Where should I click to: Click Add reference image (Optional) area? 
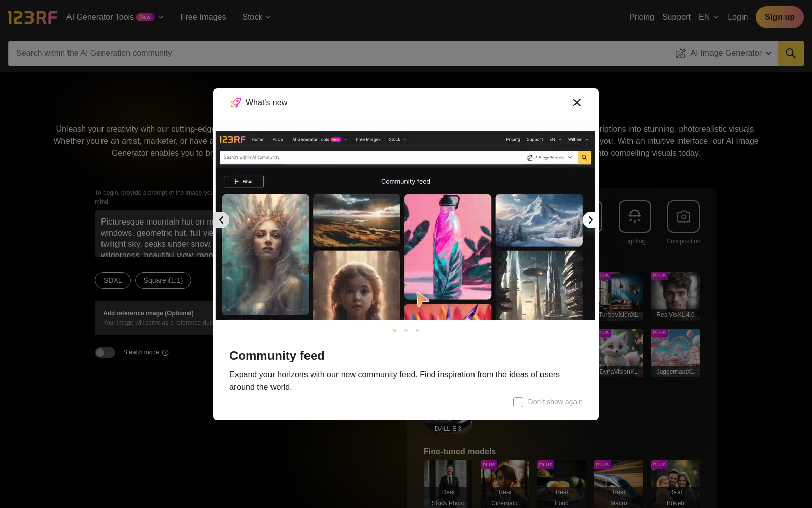click(154, 318)
